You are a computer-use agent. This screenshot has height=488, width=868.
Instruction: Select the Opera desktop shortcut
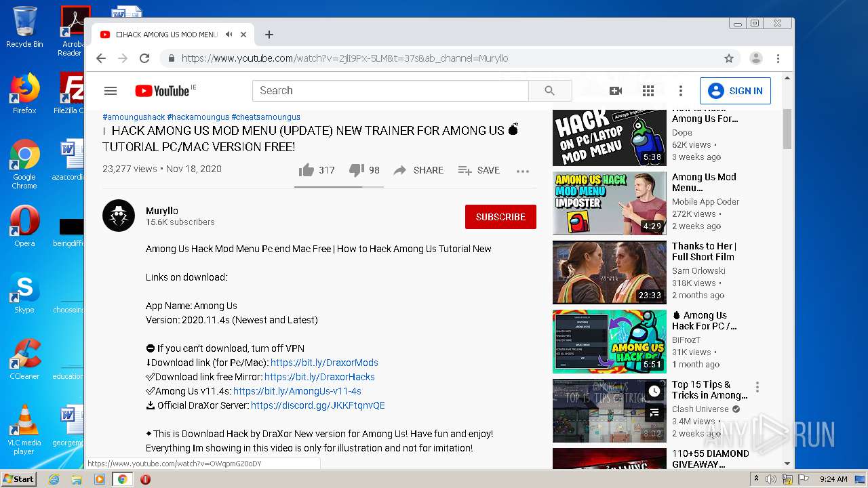coord(24,226)
